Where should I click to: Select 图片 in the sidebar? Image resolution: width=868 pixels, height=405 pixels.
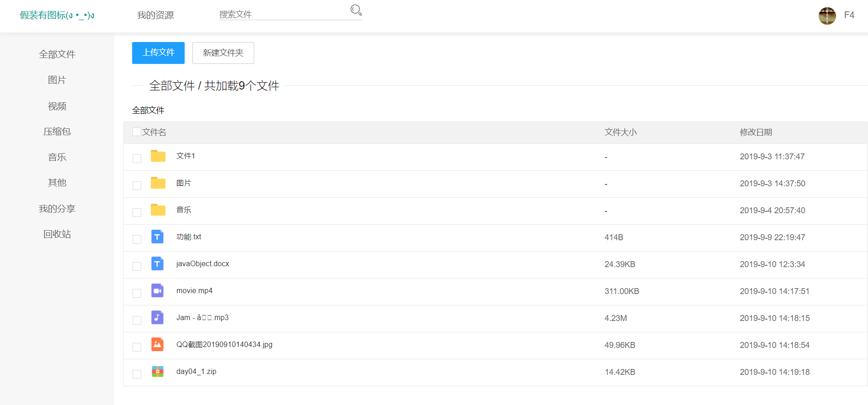(57, 80)
